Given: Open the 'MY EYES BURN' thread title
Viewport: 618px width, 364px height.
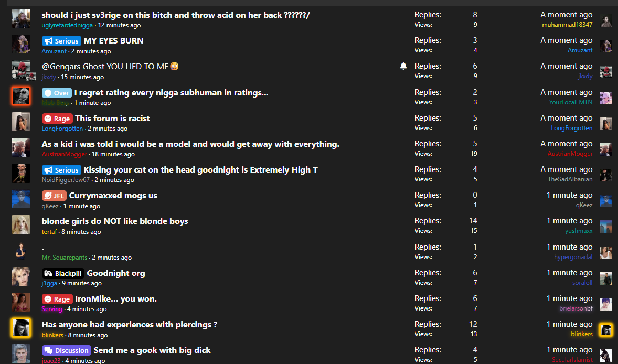Looking at the screenshot, I should coord(113,40).
